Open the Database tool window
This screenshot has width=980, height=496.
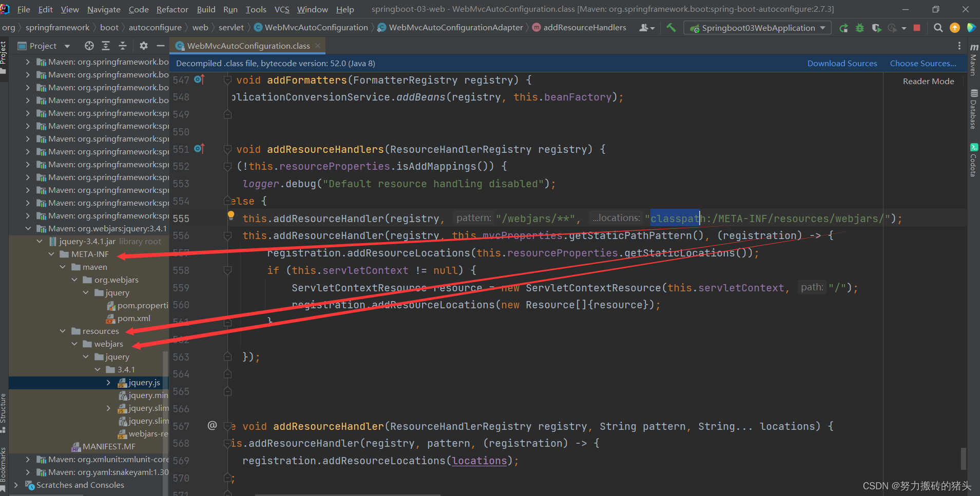(x=973, y=109)
